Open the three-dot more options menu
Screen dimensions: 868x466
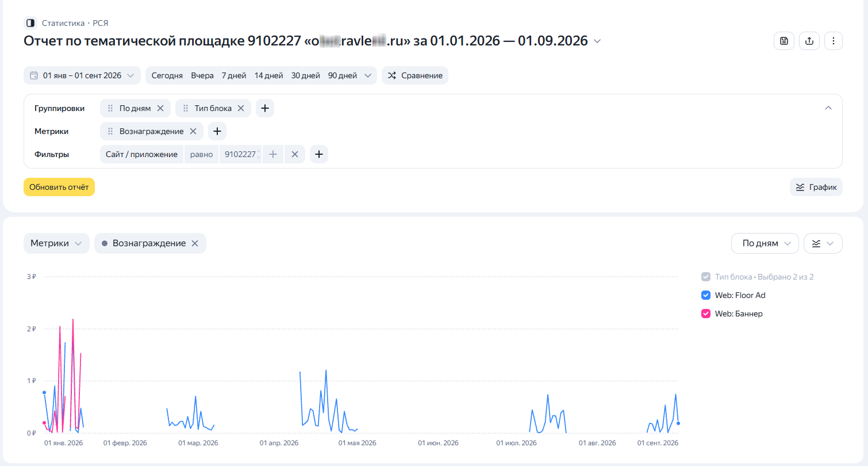coord(834,41)
